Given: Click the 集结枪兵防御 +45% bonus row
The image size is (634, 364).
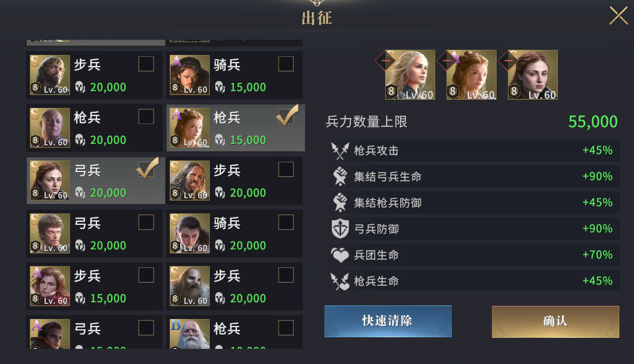Looking at the screenshot, I should (473, 203).
